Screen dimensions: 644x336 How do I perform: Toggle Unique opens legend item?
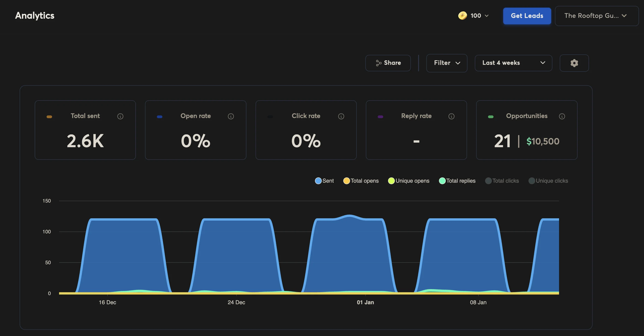click(x=409, y=181)
